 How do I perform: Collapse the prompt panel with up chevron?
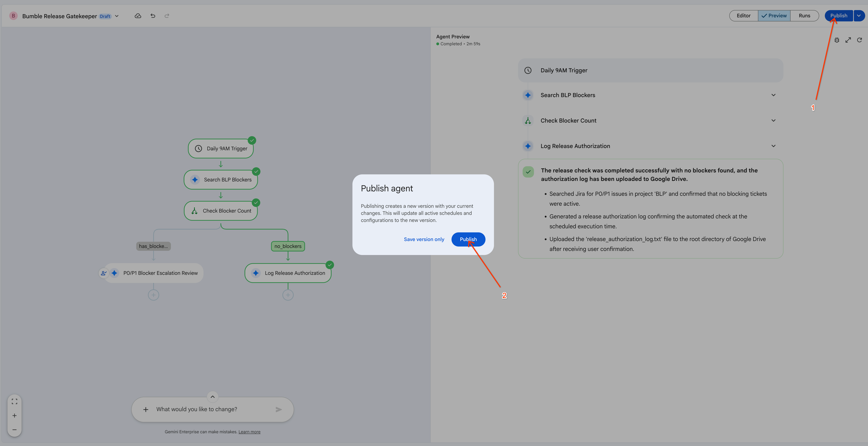(213, 397)
